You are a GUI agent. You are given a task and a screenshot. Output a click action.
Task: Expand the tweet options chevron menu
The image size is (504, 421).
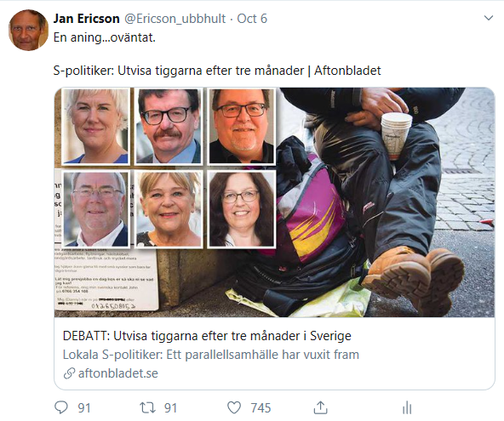pos(489,18)
